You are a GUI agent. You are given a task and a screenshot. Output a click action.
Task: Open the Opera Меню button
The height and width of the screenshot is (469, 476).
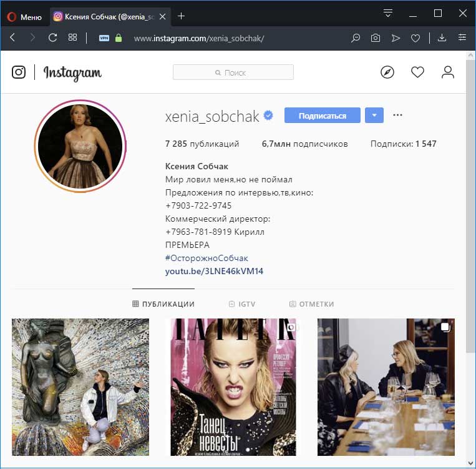pos(24,17)
